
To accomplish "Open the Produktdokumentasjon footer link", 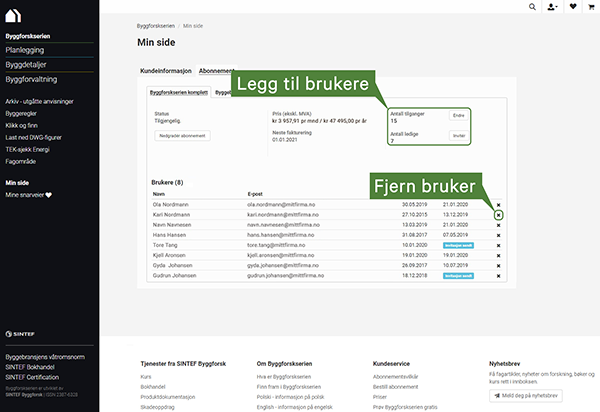I will pos(168,397).
